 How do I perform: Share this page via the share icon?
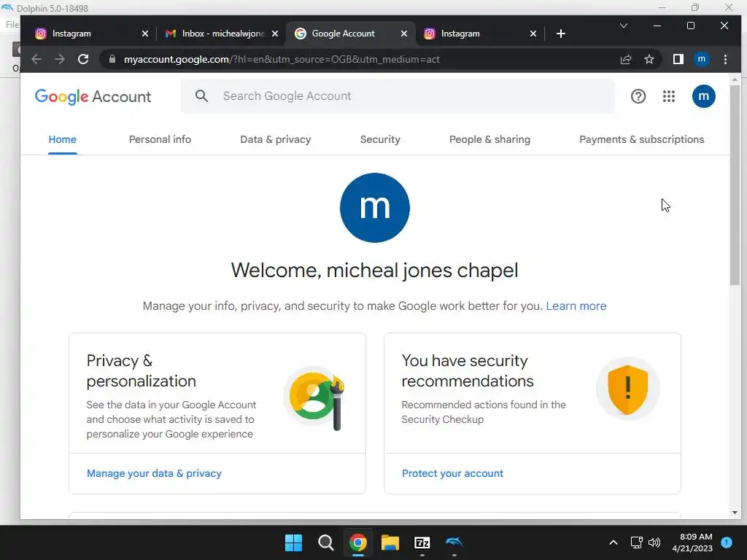point(625,59)
